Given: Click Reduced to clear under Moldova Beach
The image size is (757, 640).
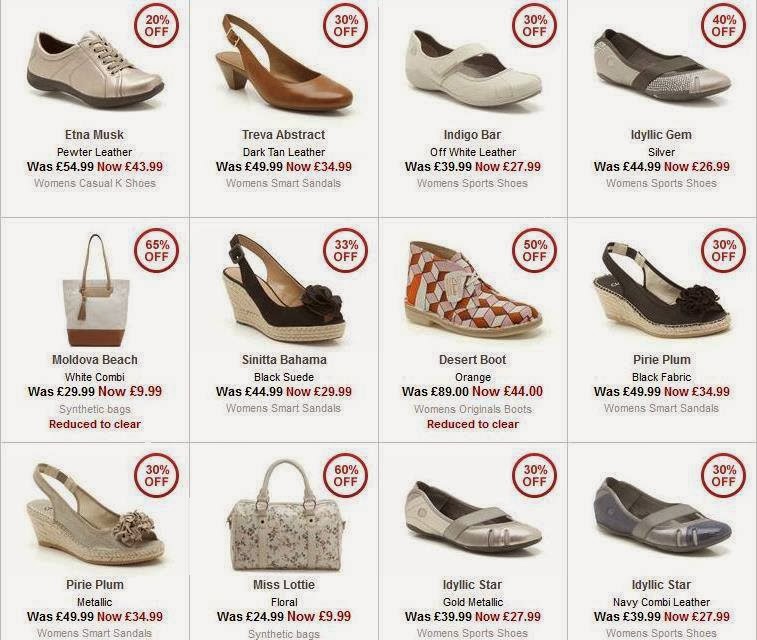Looking at the screenshot, I should click(x=95, y=424).
